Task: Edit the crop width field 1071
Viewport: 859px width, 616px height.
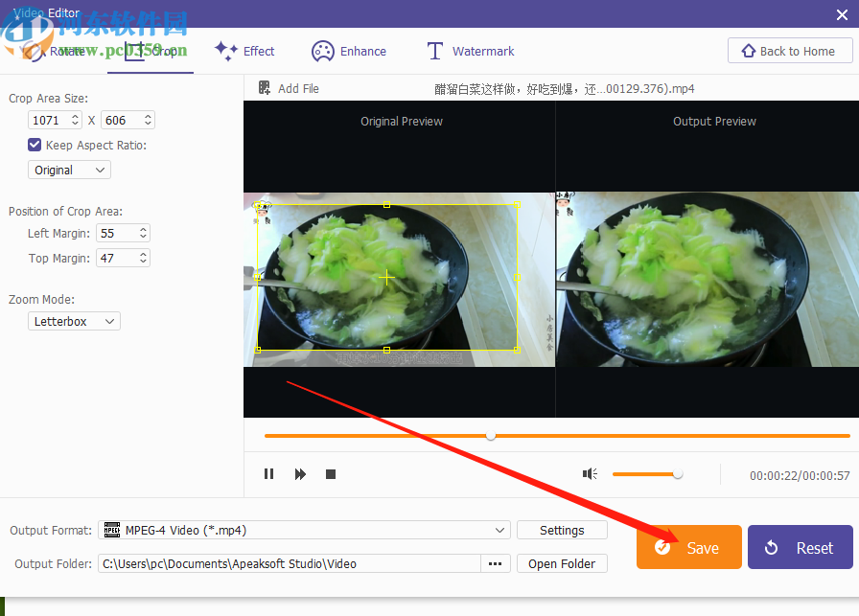Action: (49, 120)
